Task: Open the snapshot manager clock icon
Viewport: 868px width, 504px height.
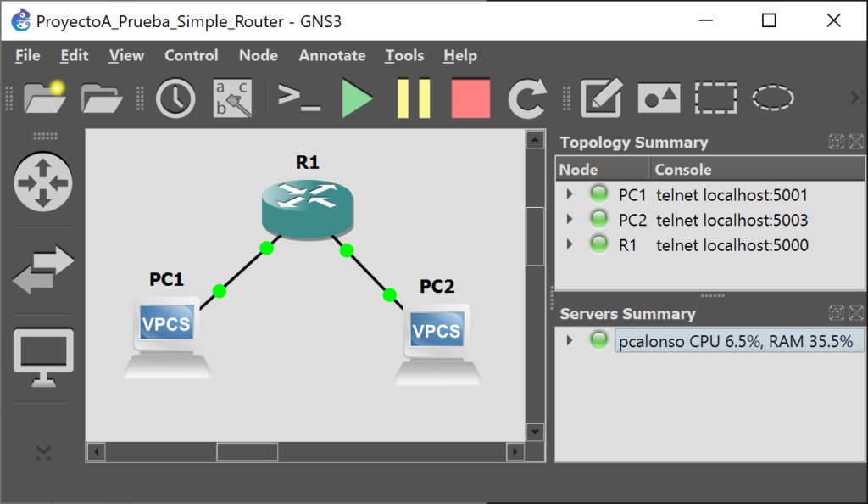Action: click(175, 98)
